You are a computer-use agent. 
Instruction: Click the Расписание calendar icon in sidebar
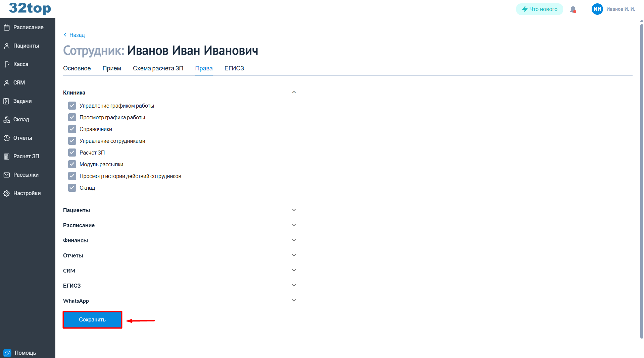7,27
